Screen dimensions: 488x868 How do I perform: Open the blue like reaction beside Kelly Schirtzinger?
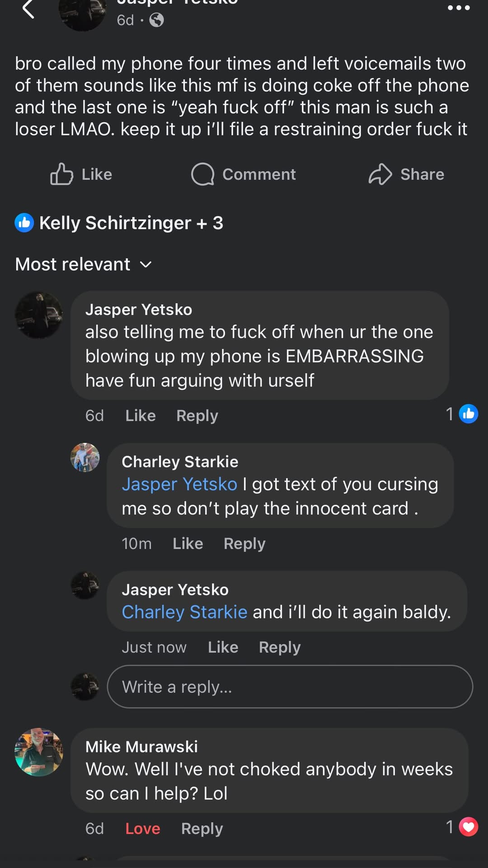[24, 223]
